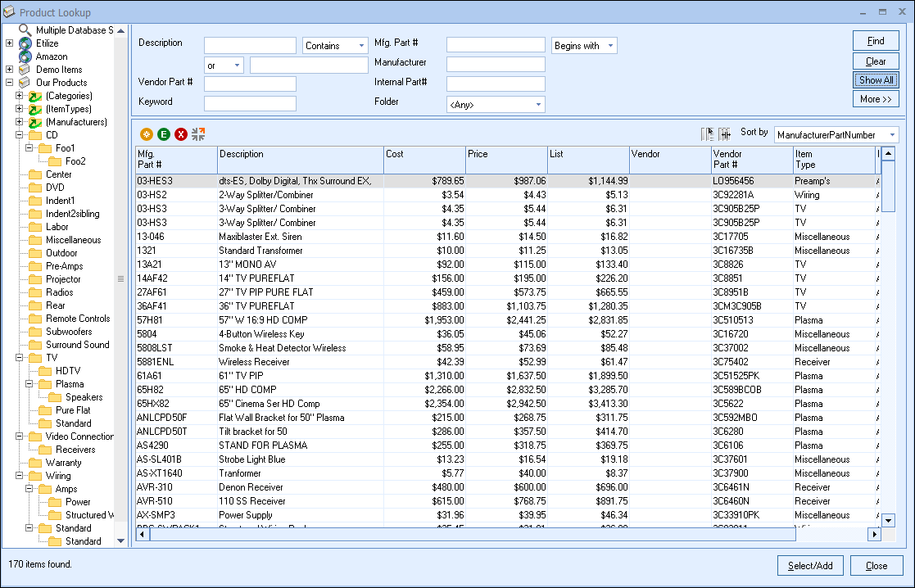
Task: Click the orange star icon in results toolbar
Action: (147, 134)
